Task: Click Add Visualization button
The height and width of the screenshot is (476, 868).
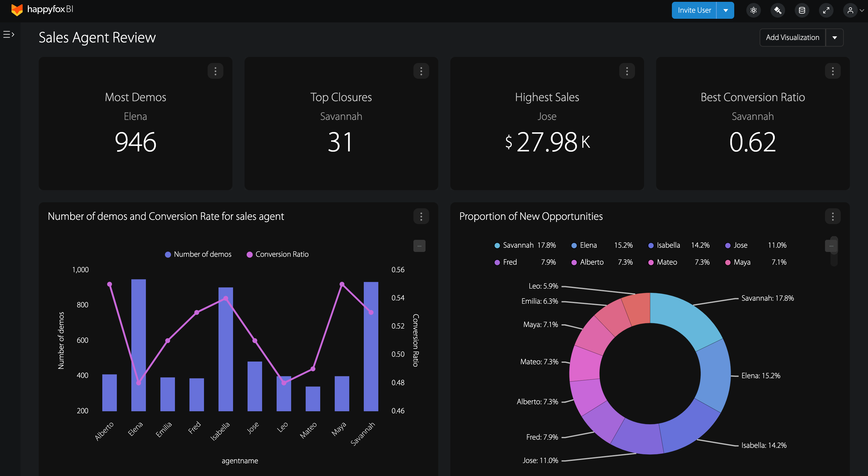Action: 793,38
